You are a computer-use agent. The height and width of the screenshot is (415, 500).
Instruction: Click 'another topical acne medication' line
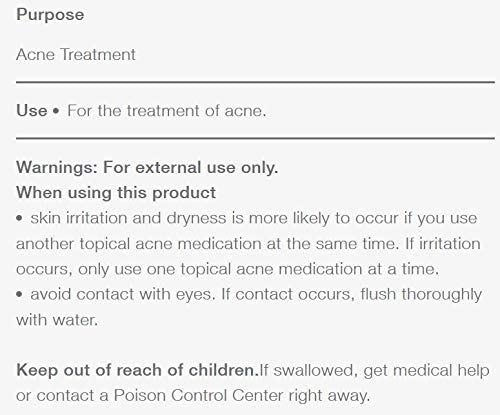tap(248, 244)
